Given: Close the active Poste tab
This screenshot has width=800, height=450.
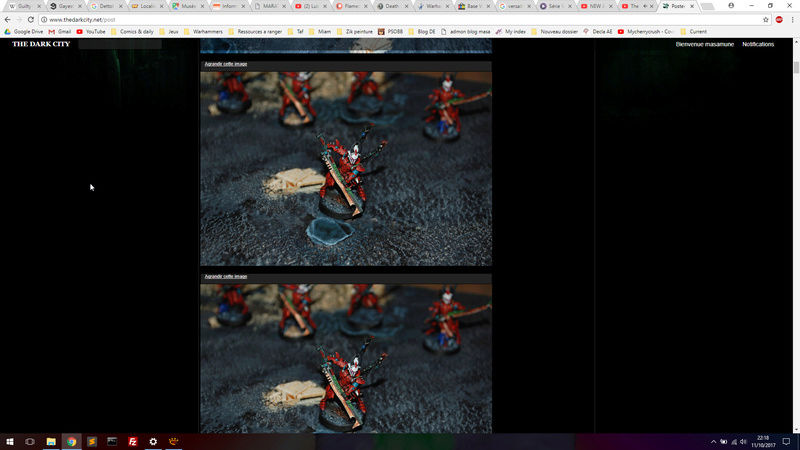Looking at the screenshot, I should tap(692, 6).
